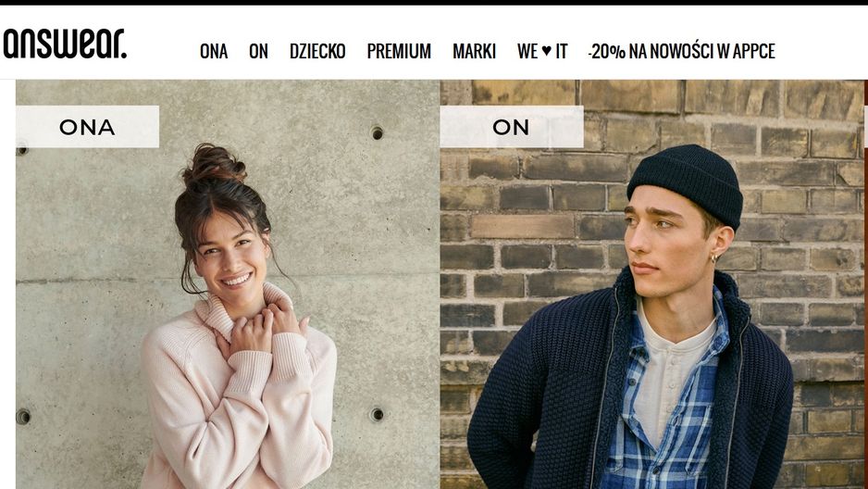Click the -20% NA NOWOŚCI W APPCE promo
The height and width of the screenshot is (489, 868).
point(681,52)
